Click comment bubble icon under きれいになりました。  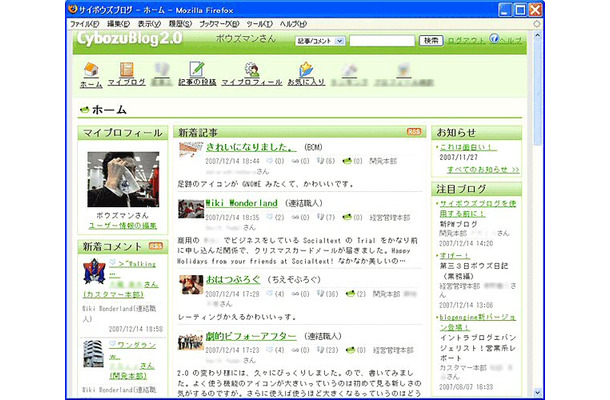[x=269, y=160]
